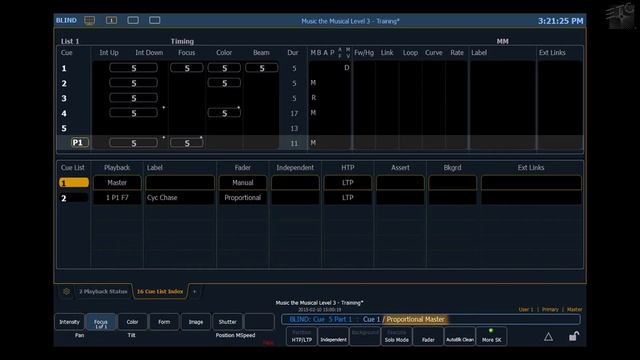Select the Form encoder category

[164, 322]
